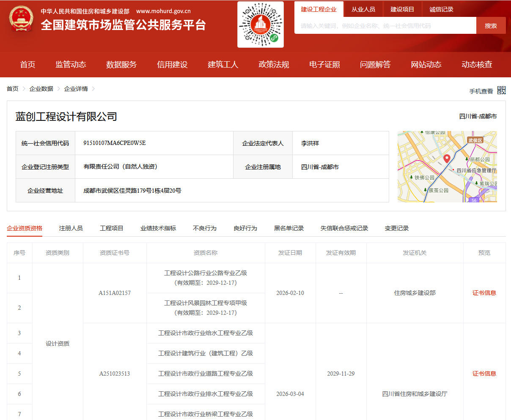Click the issue date 2026-03-04
This screenshot has height=420, width=511.
coord(290,394)
